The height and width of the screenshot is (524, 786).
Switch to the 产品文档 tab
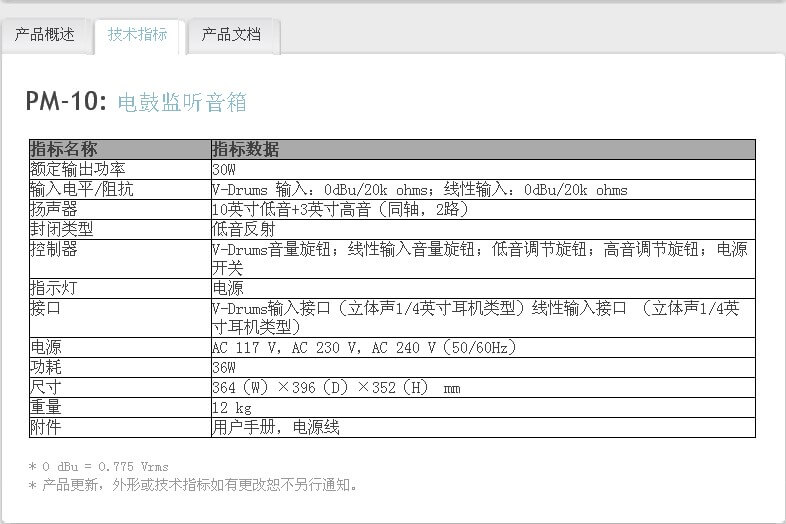[231, 35]
